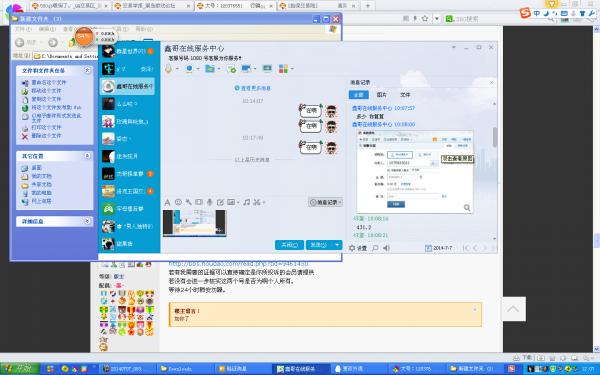Screen dimensions: 600x375
Task: Open the handwriting input pad icon
Action: [220, 202]
